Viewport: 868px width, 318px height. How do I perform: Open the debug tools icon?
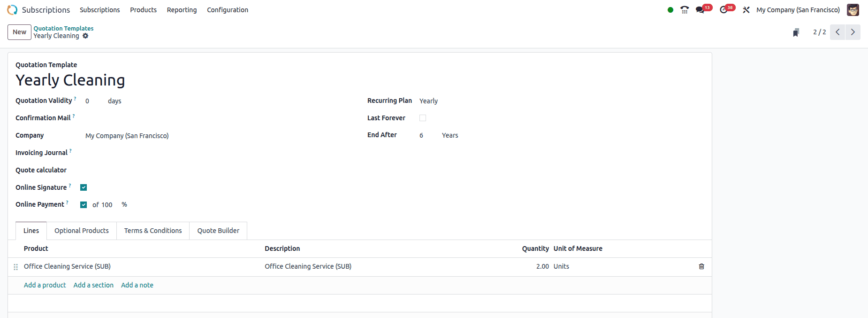pos(746,10)
